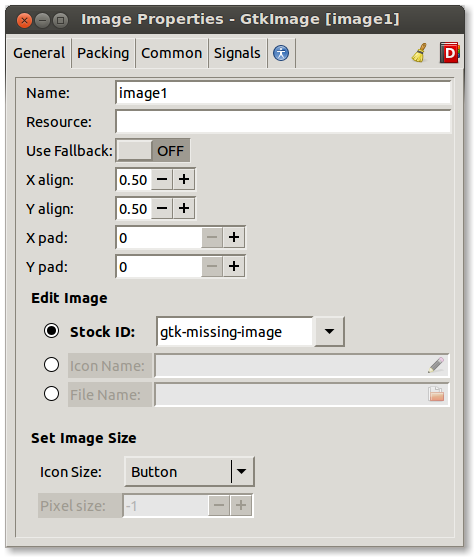Toggle the Use Fallback switch
The height and width of the screenshot is (557, 474).
coord(153,151)
